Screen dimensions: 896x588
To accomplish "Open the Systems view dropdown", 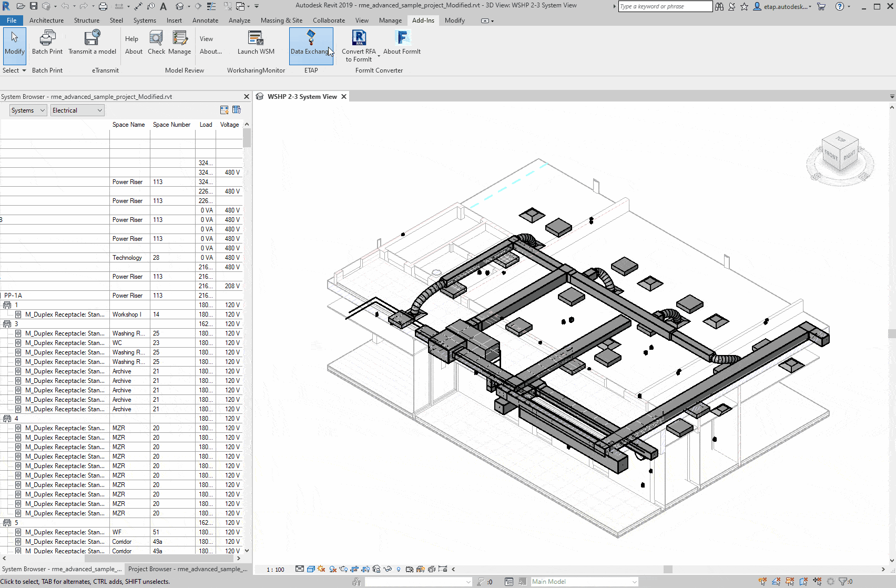I will coord(28,110).
